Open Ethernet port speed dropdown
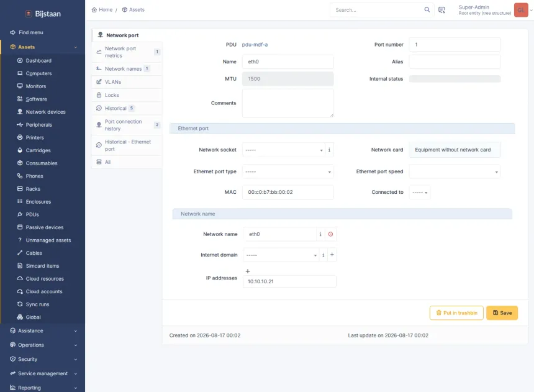The height and width of the screenshot is (392, 534). pos(455,171)
